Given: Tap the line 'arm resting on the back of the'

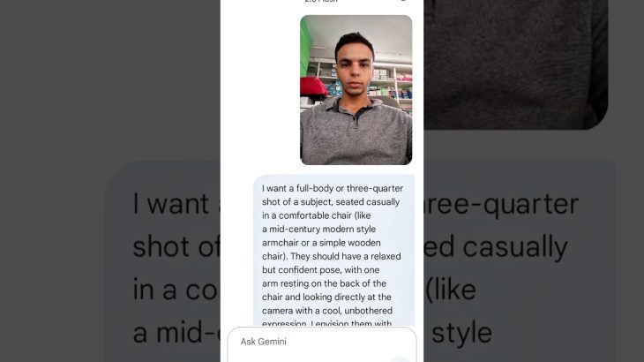Looking at the screenshot, I should tap(324, 283).
